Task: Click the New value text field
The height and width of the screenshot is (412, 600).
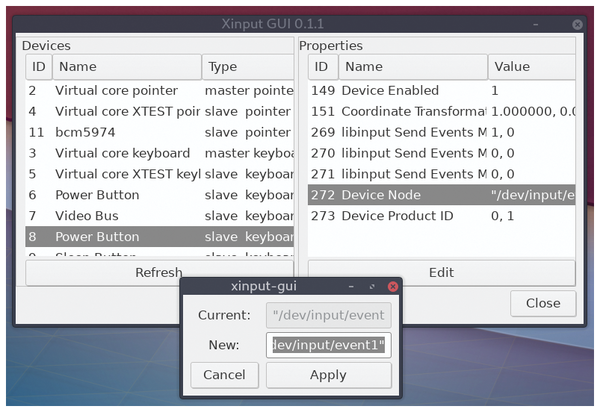Action: [329, 345]
